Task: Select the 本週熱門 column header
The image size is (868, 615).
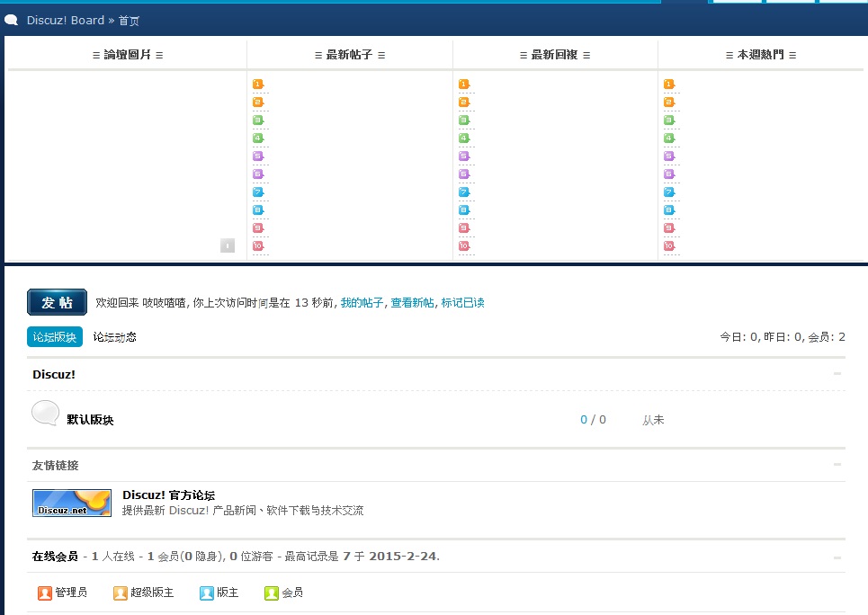Action: (x=761, y=55)
